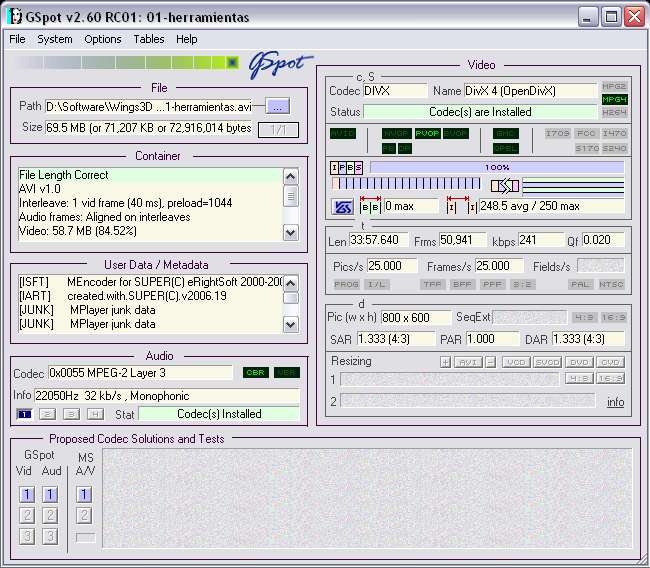This screenshot has width=650, height=568.
Task: Click the AVI resizing button
Action: click(468, 362)
